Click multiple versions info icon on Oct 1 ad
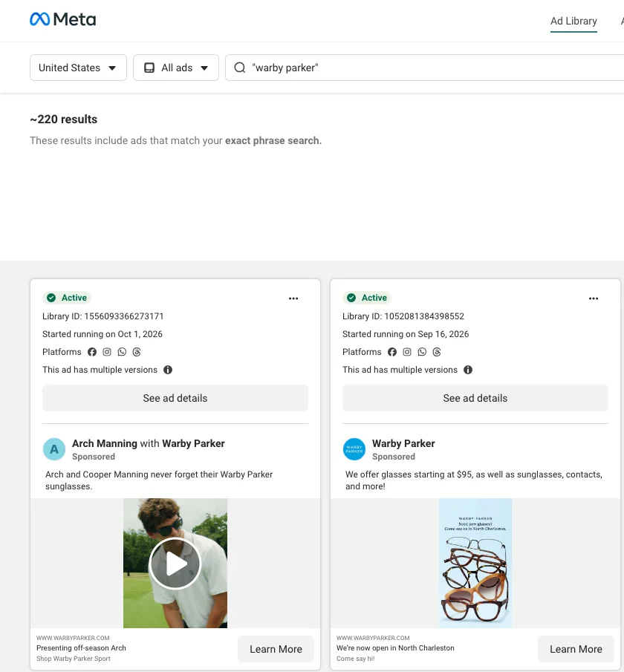This screenshot has height=672, width=624. click(x=168, y=370)
